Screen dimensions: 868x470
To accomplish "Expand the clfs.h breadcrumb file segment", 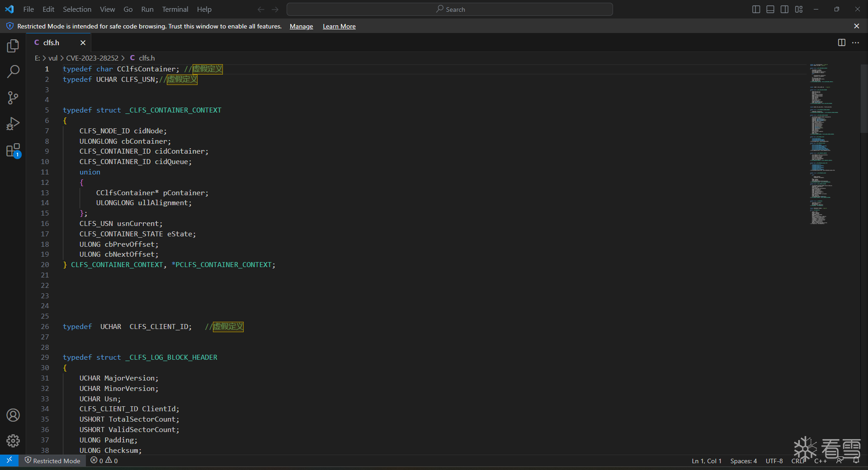I will [x=142, y=58].
